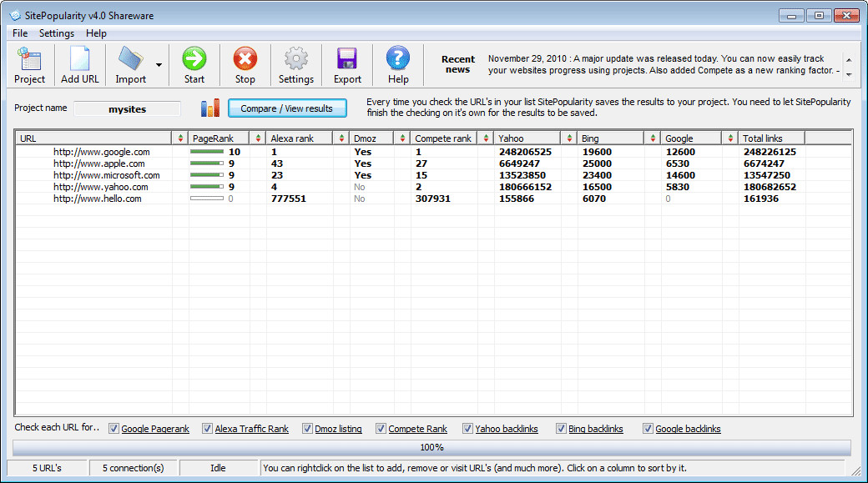Sort using the arrow icon after Dmoz column

(402, 138)
